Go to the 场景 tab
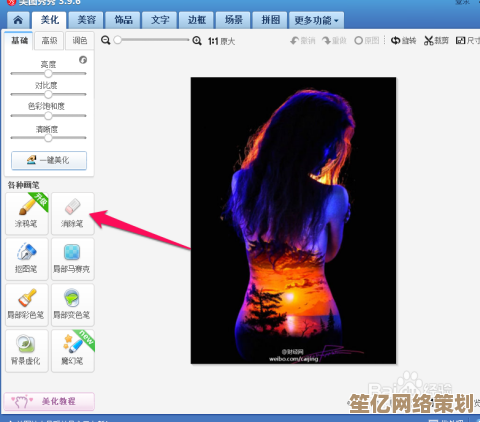 point(234,20)
